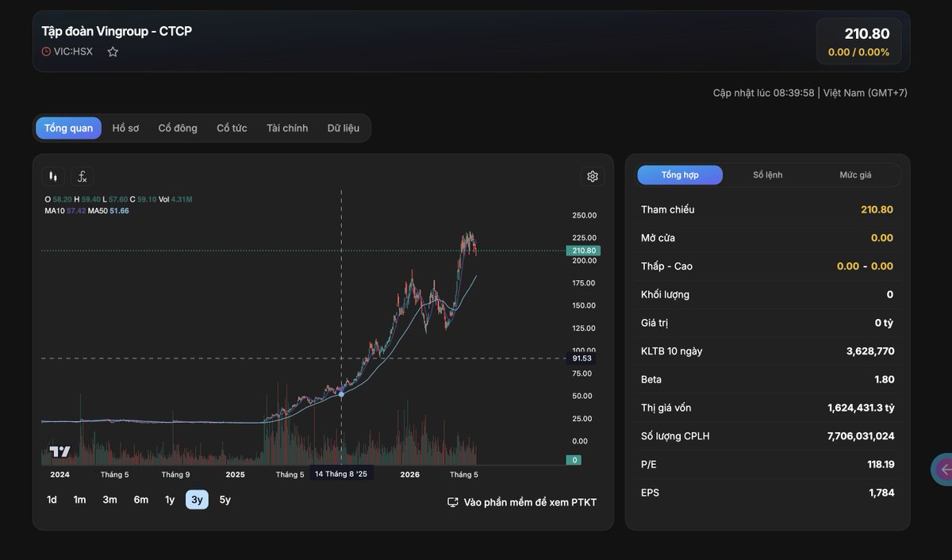Click the EPS value 1,784
The width and height of the screenshot is (952, 560).
(x=881, y=493)
